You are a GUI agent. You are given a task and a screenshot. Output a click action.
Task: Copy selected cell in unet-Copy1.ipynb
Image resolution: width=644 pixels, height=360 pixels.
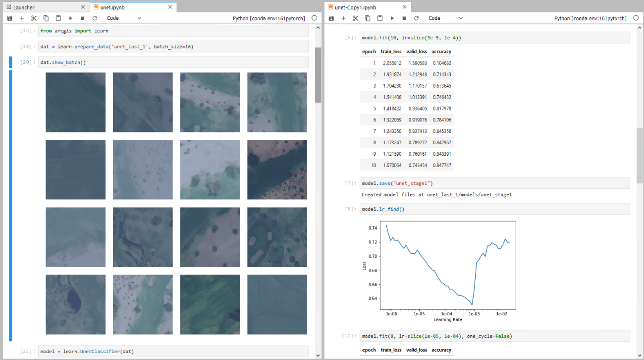(x=368, y=18)
